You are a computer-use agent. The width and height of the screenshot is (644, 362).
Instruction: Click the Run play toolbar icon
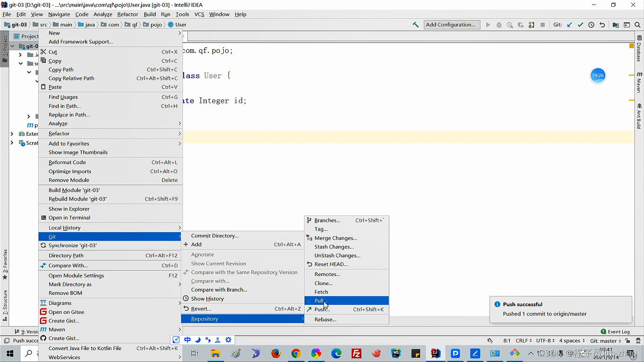488,25
